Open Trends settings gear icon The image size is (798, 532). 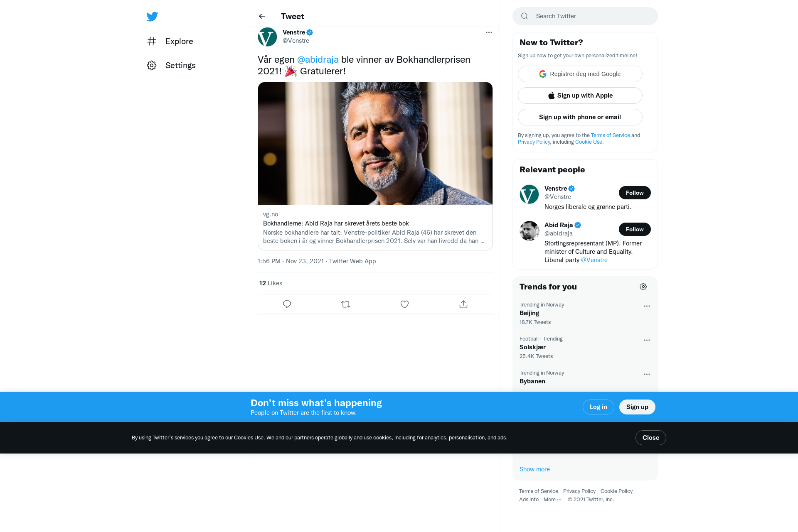643,287
